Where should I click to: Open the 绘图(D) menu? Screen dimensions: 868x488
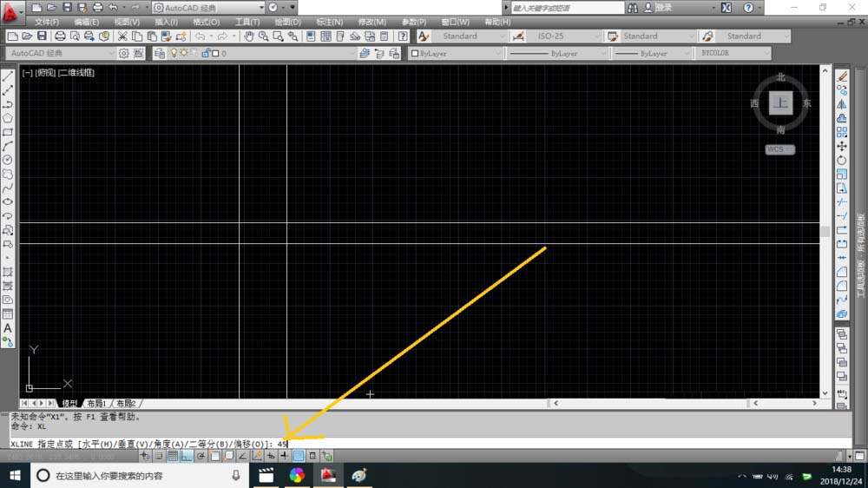[x=288, y=23]
